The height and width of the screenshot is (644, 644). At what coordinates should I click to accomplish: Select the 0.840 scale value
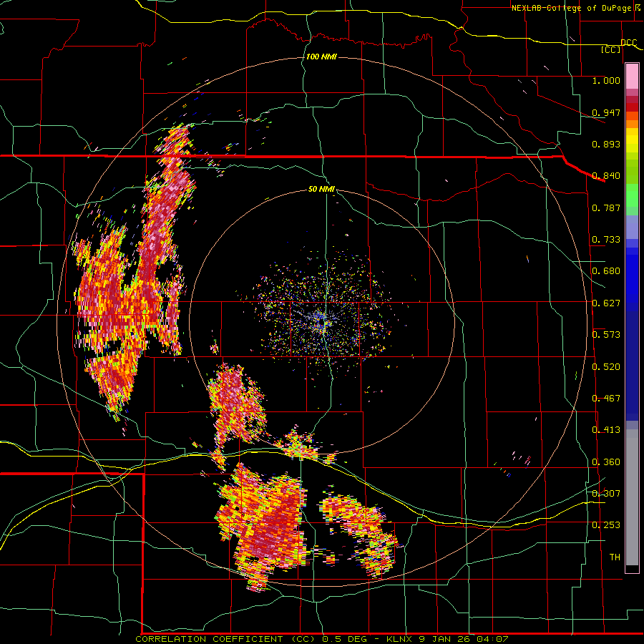[x=606, y=176]
